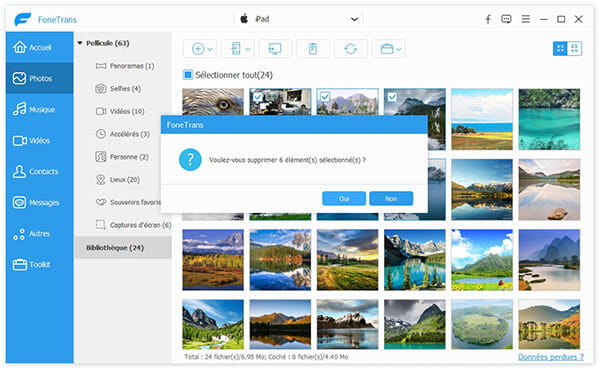600x370 pixels.
Task: Select green hill with flowers thumbnail
Action: 482,260
